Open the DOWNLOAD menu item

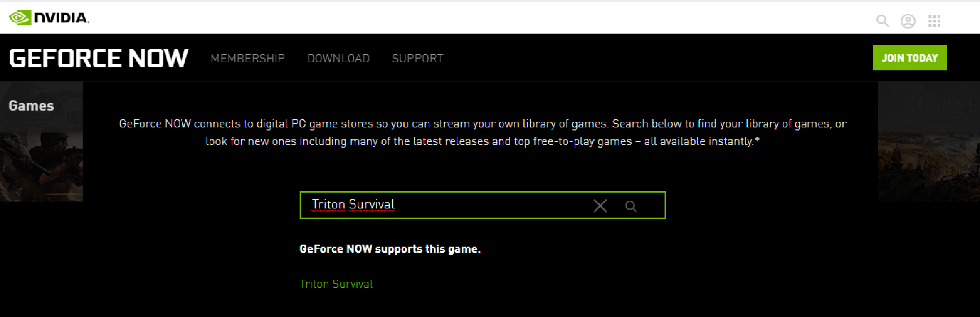(338, 59)
